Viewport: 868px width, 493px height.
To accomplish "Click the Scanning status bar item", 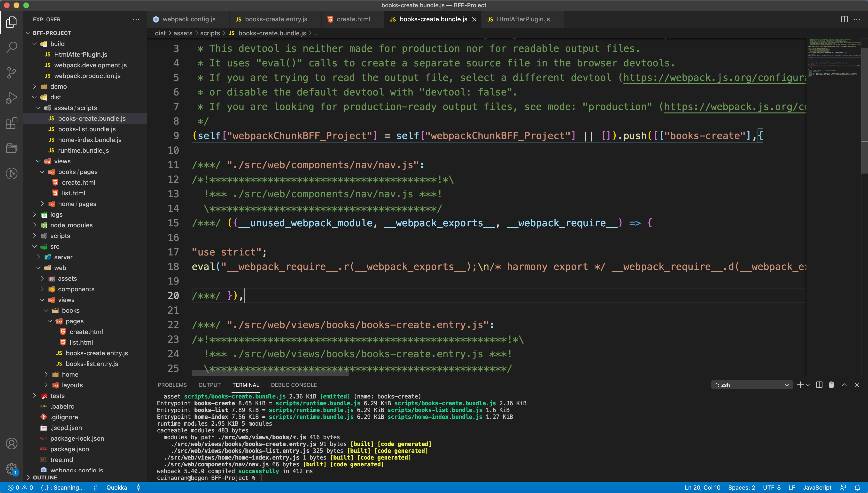I will pyautogui.click(x=62, y=488).
